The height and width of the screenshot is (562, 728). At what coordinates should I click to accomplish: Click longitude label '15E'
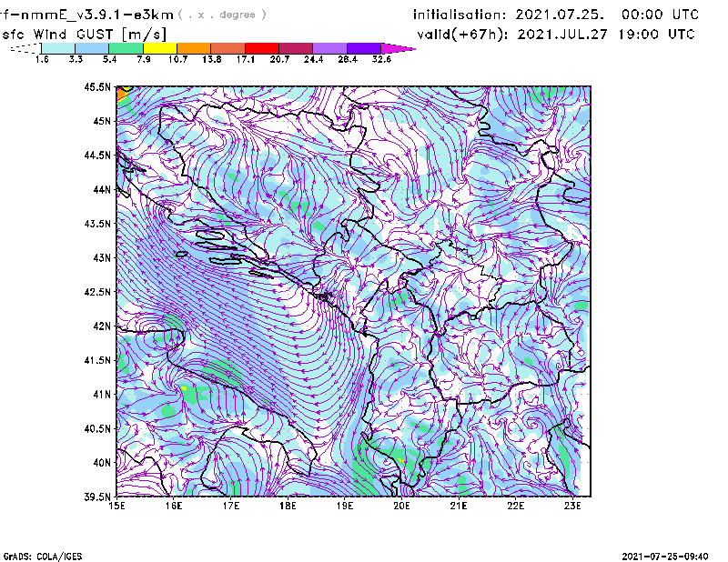coord(116,506)
